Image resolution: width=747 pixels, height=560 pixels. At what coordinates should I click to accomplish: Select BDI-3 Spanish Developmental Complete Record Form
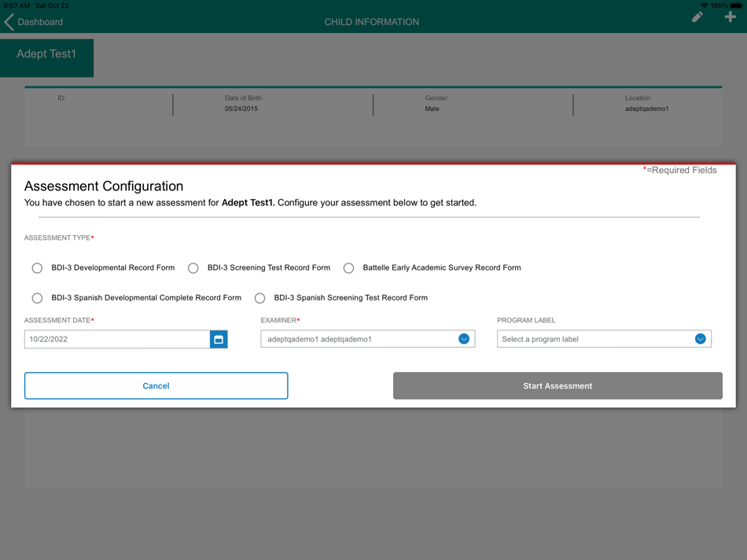[37, 298]
